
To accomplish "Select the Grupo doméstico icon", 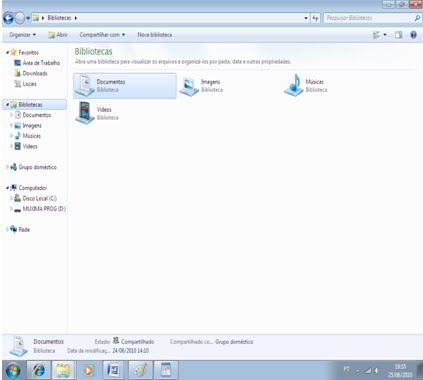I will pyautogui.click(x=14, y=167).
